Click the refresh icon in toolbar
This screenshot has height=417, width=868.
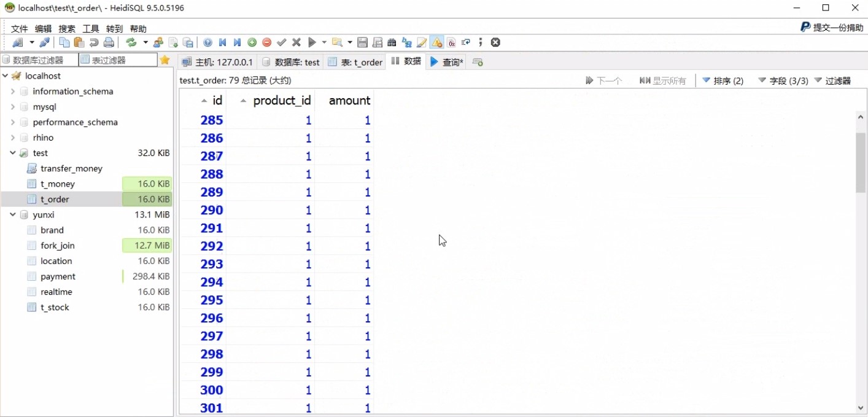[131, 42]
